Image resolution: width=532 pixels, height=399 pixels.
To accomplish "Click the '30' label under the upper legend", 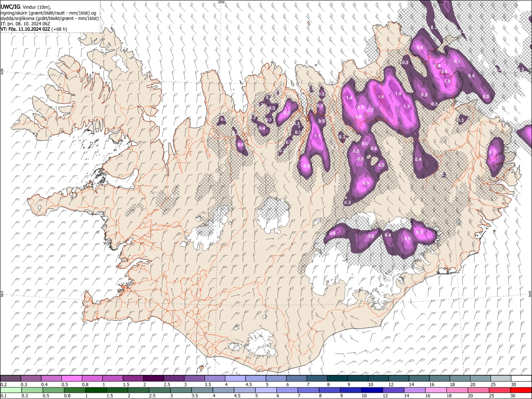I will click(x=513, y=384).
